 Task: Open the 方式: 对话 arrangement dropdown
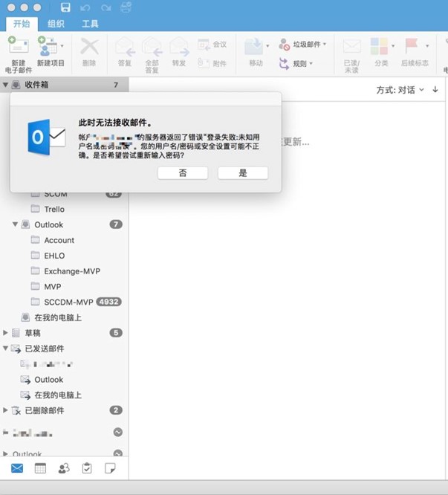400,90
